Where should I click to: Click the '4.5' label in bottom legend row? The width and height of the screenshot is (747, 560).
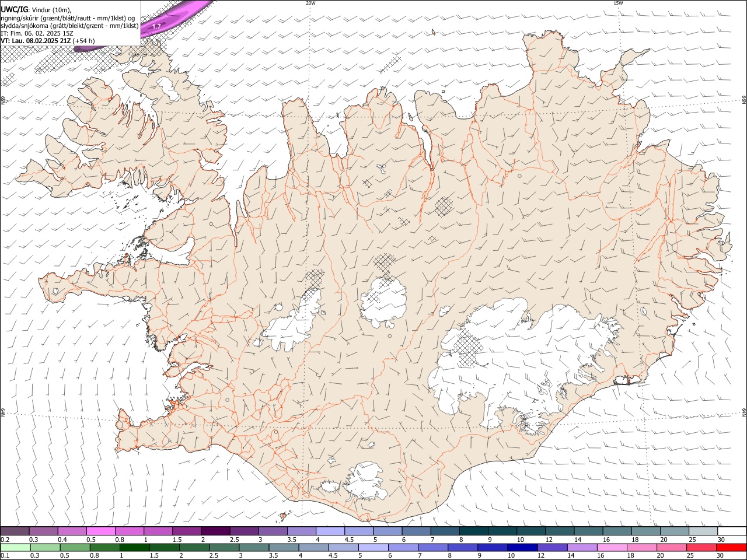coord(333,556)
